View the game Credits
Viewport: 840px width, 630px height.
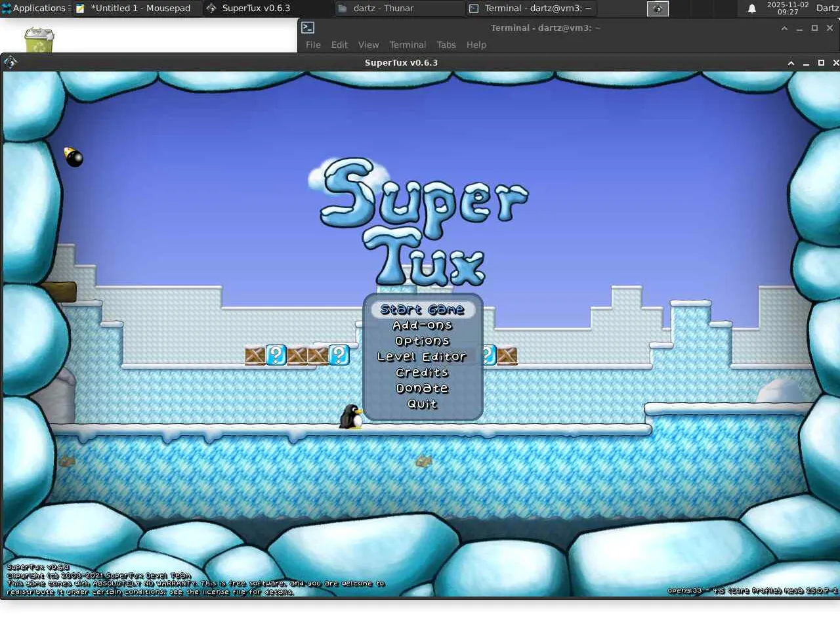(422, 373)
